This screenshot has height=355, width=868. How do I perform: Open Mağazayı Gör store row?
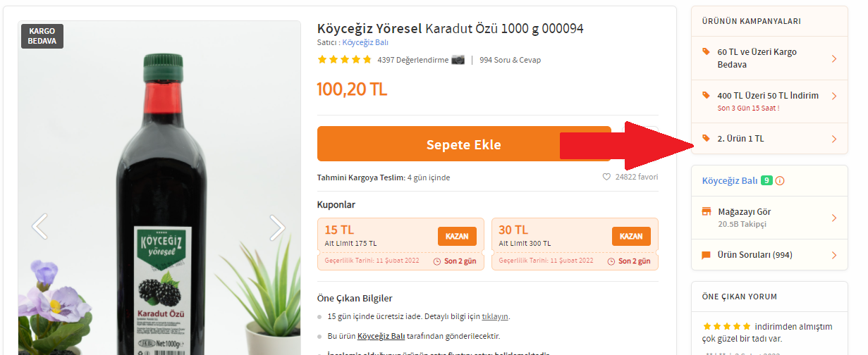coord(770,218)
